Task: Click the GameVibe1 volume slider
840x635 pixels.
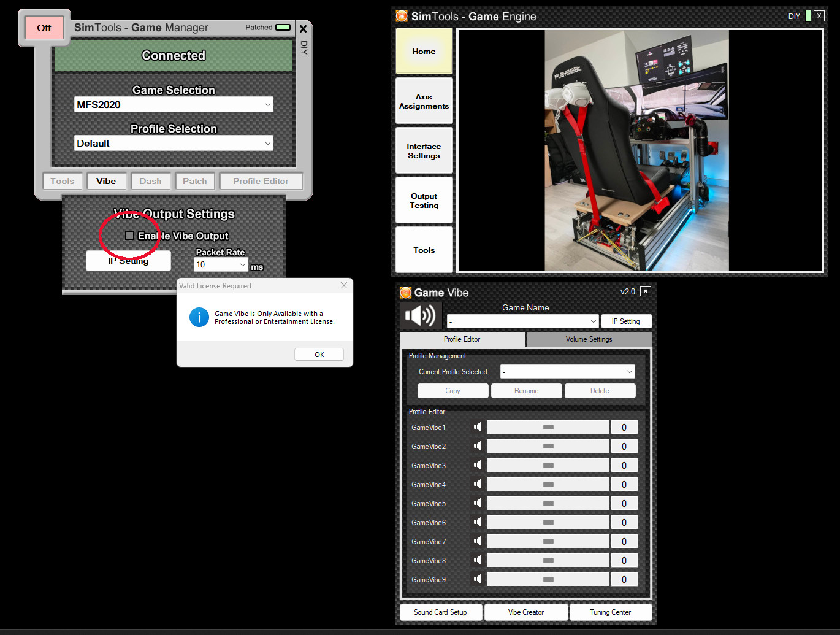Action: coord(548,427)
